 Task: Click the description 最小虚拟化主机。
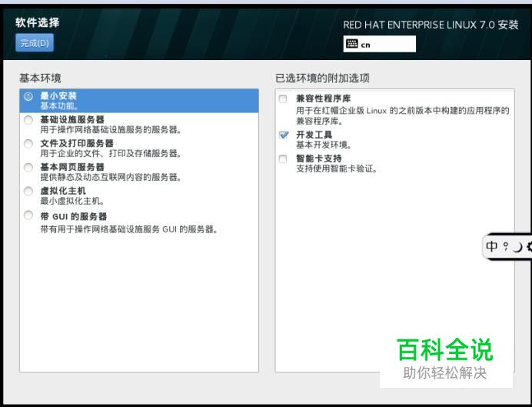pos(72,201)
